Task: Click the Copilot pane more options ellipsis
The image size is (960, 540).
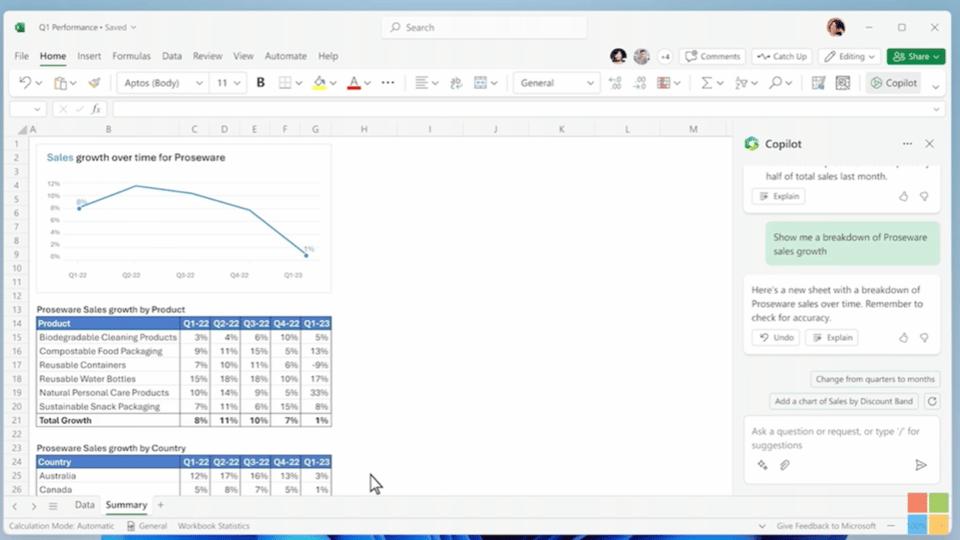Action: 907,144
